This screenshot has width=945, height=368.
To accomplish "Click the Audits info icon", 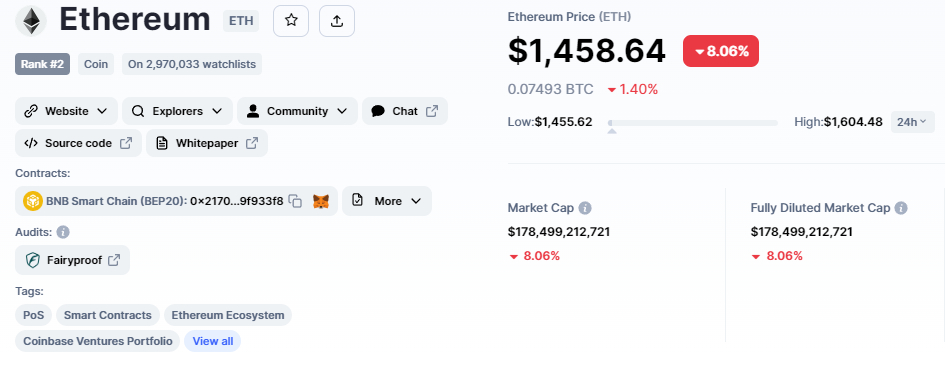I will (63, 232).
